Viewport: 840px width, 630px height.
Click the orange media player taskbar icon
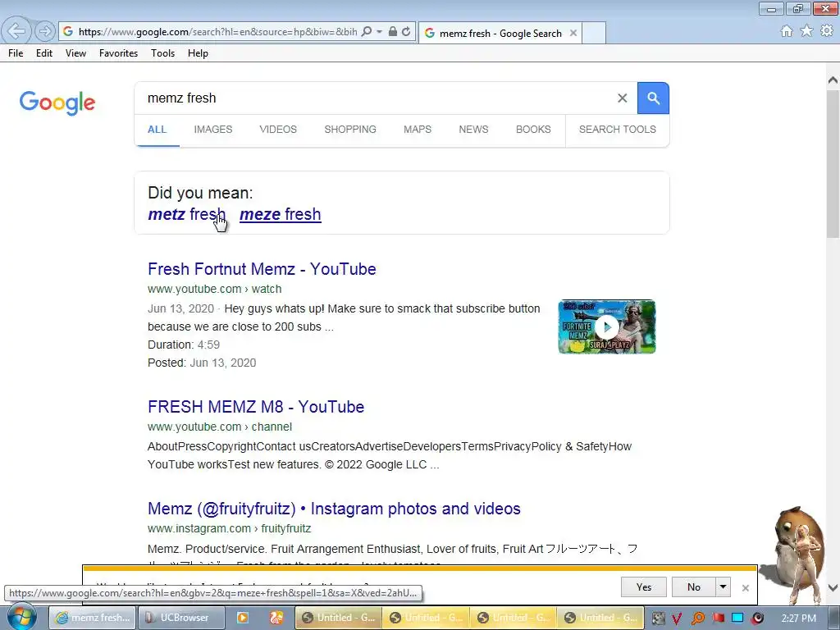[243, 618]
